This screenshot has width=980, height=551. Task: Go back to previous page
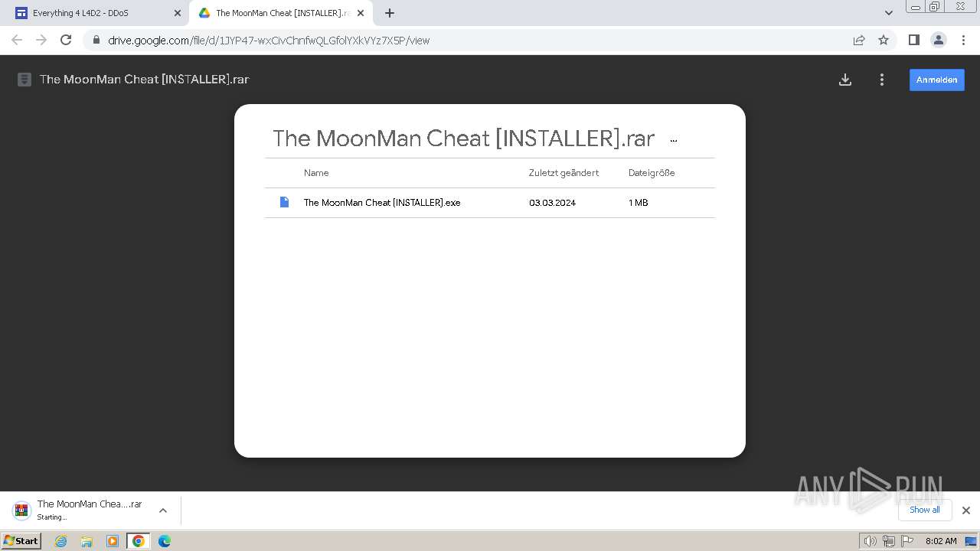(17, 40)
